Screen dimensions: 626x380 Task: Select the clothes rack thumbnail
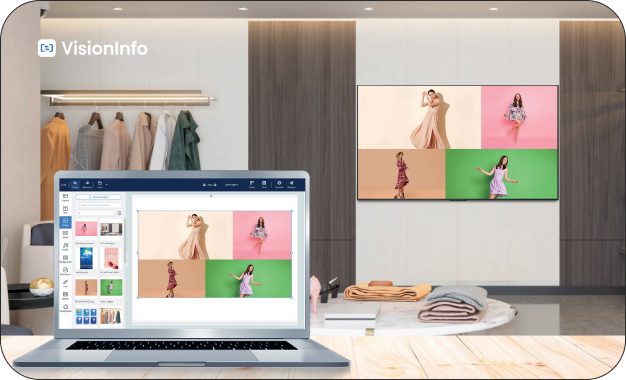coord(111,317)
